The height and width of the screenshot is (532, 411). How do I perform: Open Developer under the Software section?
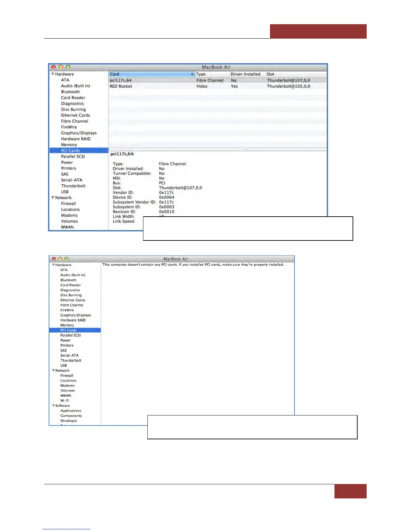pos(69,420)
